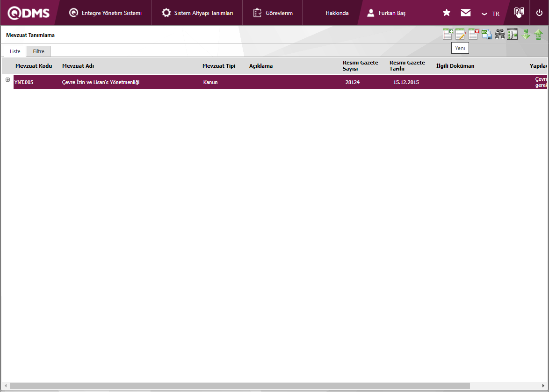Click the new record icon with green plus
Image resolution: width=549 pixels, height=392 pixels.
(x=448, y=34)
